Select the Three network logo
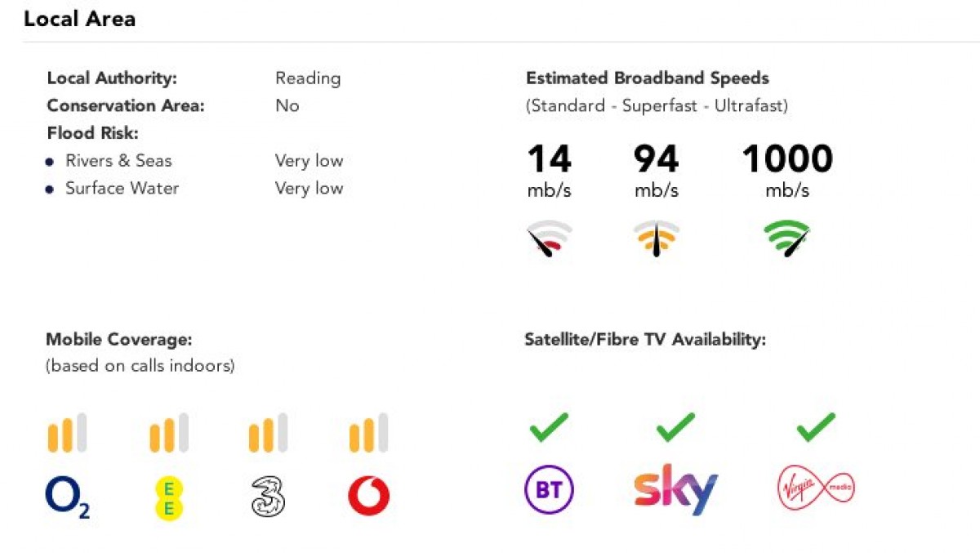Image resolution: width=980 pixels, height=553 pixels. 268,497
